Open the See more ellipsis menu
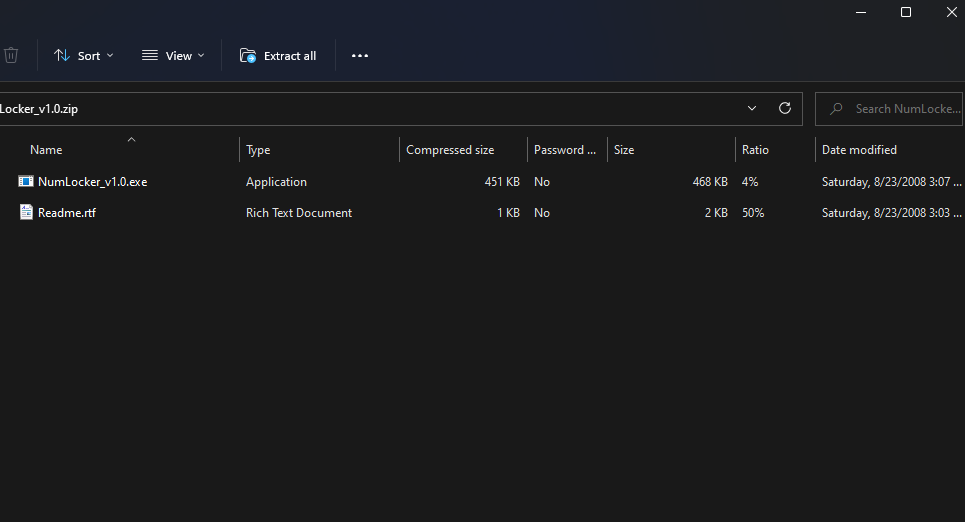The width and height of the screenshot is (965, 522). (360, 56)
